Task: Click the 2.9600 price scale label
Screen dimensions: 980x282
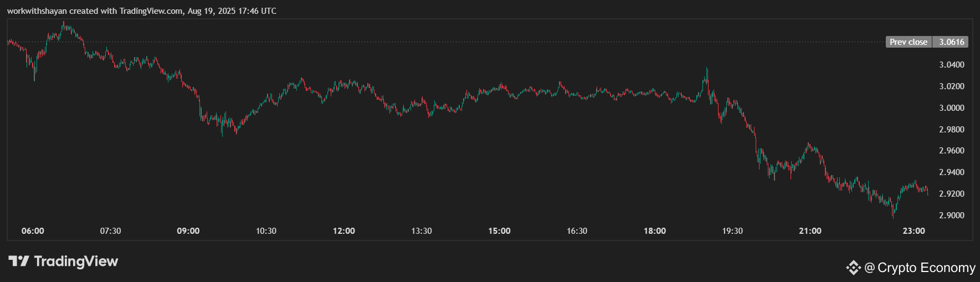Action: [952, 151]
